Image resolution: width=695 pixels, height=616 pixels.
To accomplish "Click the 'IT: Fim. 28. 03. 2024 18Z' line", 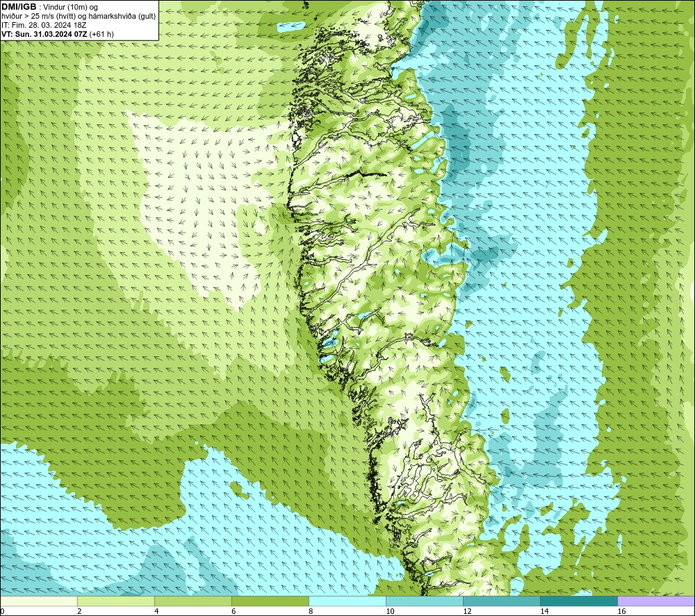I will 44,25.
